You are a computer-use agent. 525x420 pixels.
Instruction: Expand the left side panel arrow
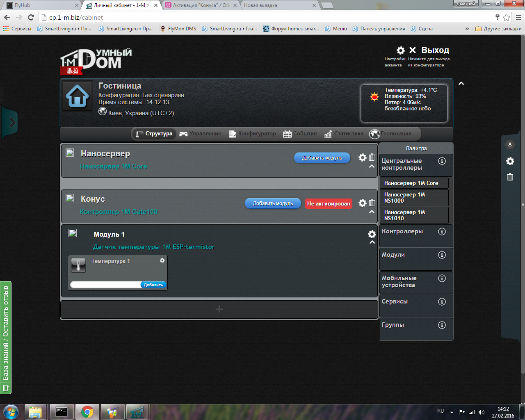(12, 122)
